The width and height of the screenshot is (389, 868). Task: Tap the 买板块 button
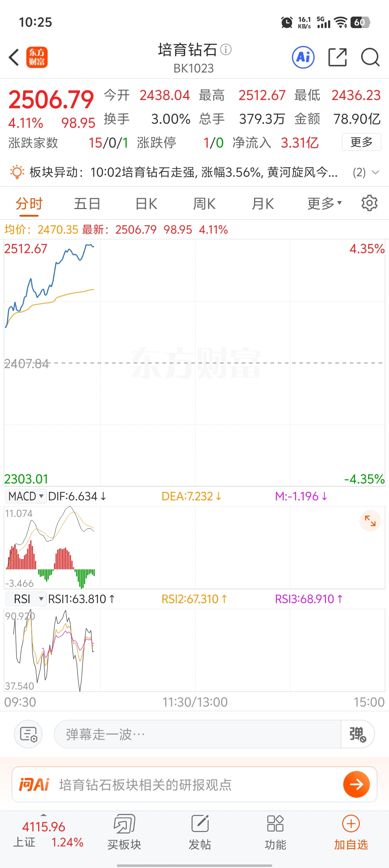click(x=124, y=831)
